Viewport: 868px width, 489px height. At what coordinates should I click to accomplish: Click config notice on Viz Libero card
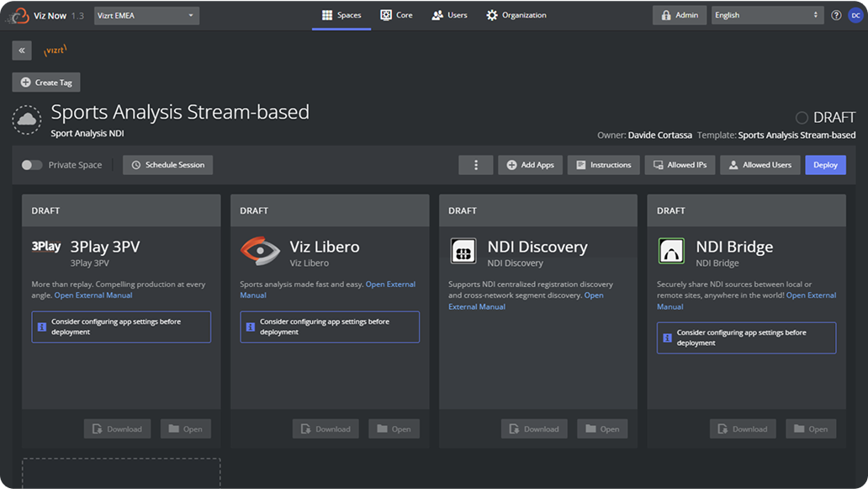click(x=330, y=327)
